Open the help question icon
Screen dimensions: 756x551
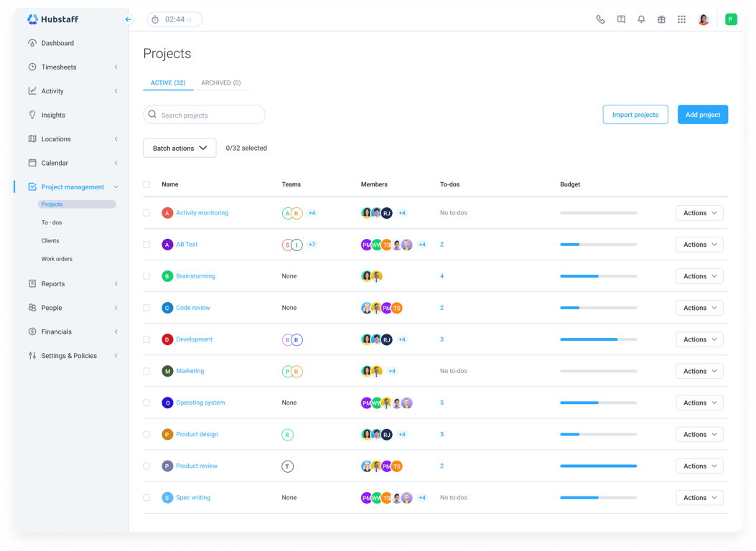click(x=621, y=19)
